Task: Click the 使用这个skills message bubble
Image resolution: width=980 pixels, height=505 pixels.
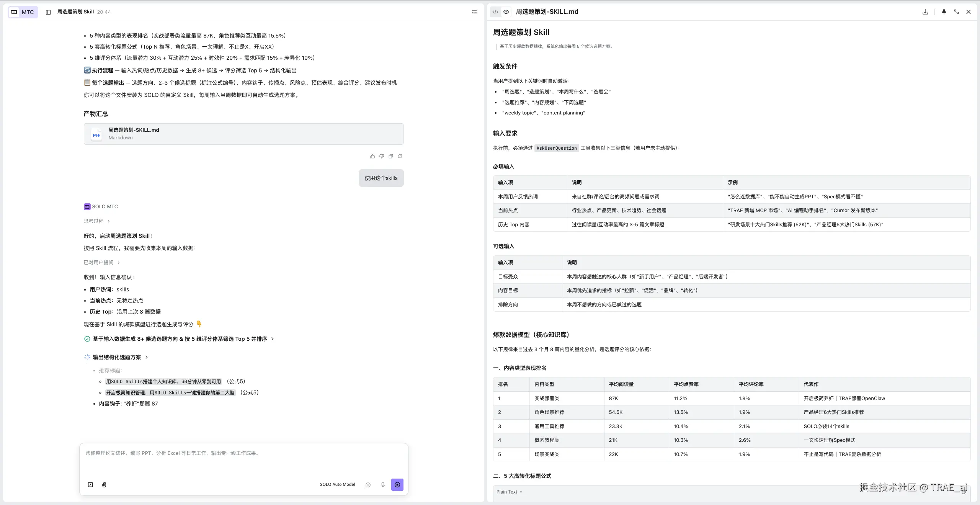Action: click(x=381, y=178)
